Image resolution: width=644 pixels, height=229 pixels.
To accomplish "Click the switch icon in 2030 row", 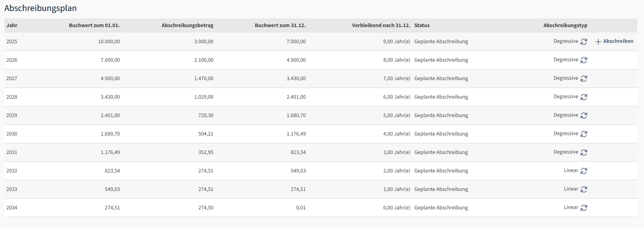I will tap(584, 134).
